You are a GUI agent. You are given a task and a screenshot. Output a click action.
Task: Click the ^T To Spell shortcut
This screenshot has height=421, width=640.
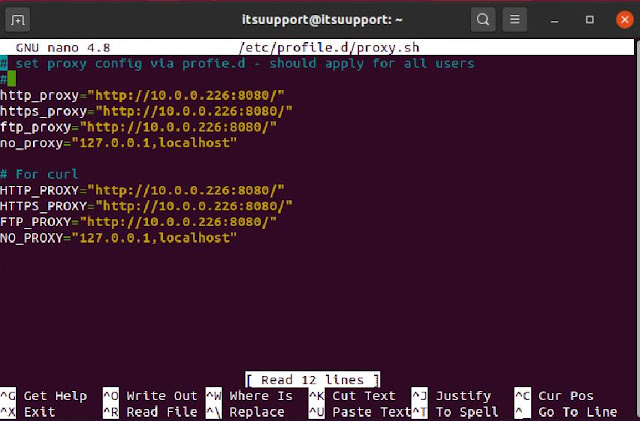point(455,412)
